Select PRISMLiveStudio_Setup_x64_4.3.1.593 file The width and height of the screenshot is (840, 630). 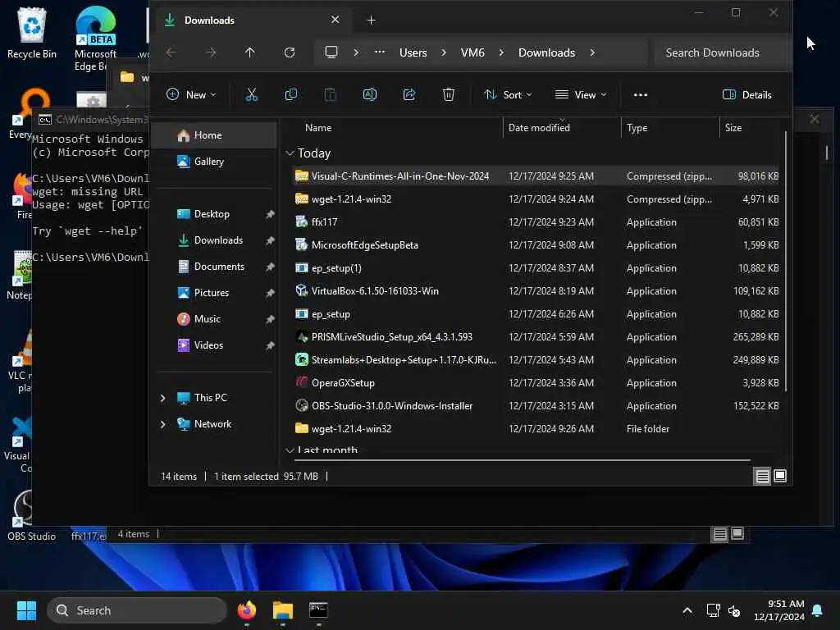[x=536, y=337]
